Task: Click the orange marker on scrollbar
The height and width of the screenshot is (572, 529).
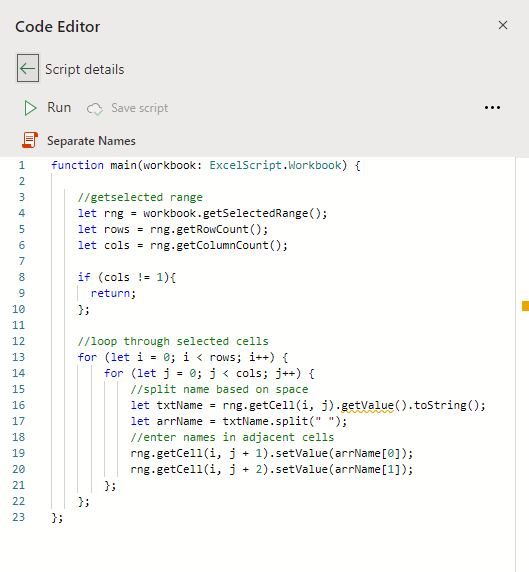Action: (x=525, y=306)
